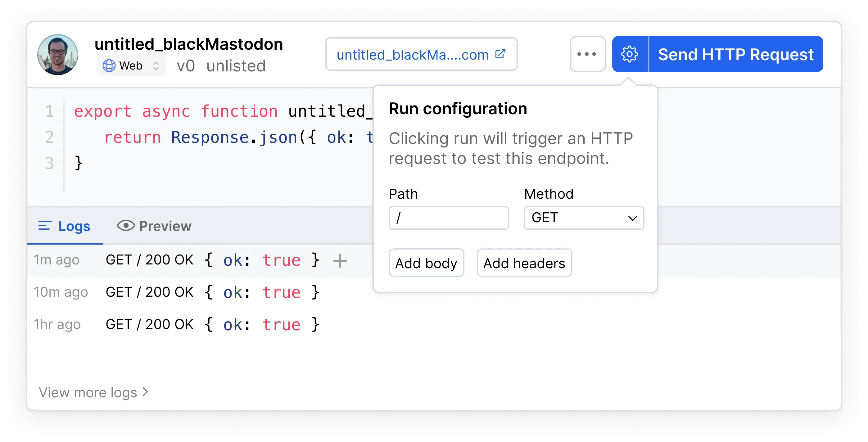This screenshot has height=442, width=868.
Task: Open the ellipsis more-options menu
Action: pos(587,54)
